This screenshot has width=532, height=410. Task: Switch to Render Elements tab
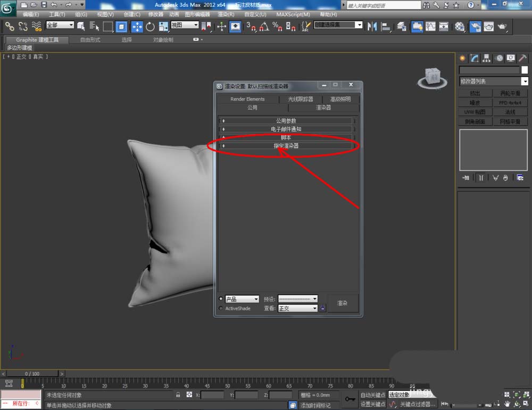tap(247, 99)
